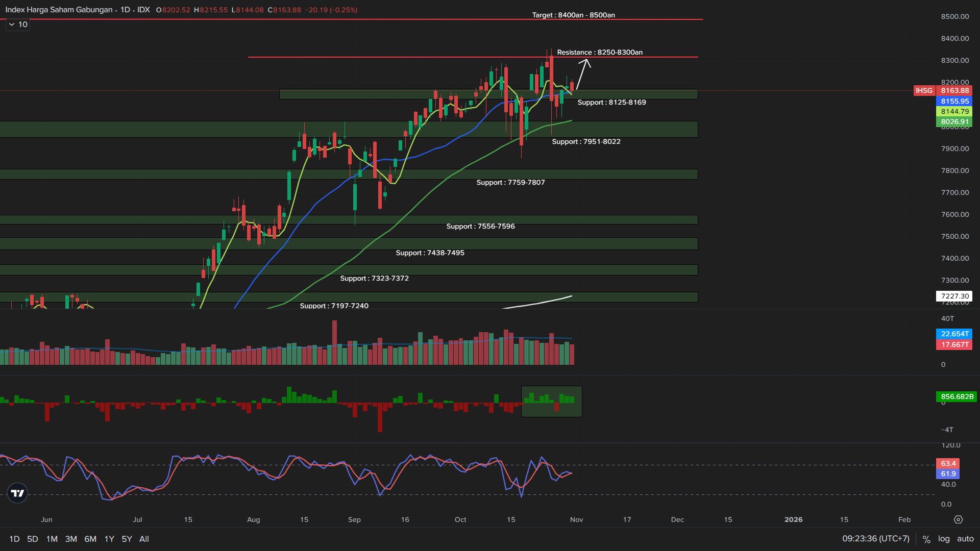Toggle log scale mode

click(x=944, y=539)
